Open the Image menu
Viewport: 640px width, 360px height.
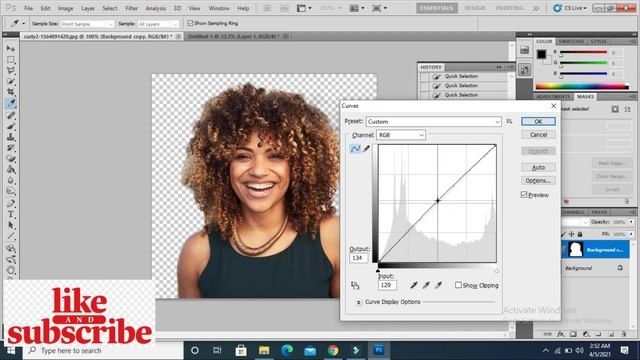65,8
